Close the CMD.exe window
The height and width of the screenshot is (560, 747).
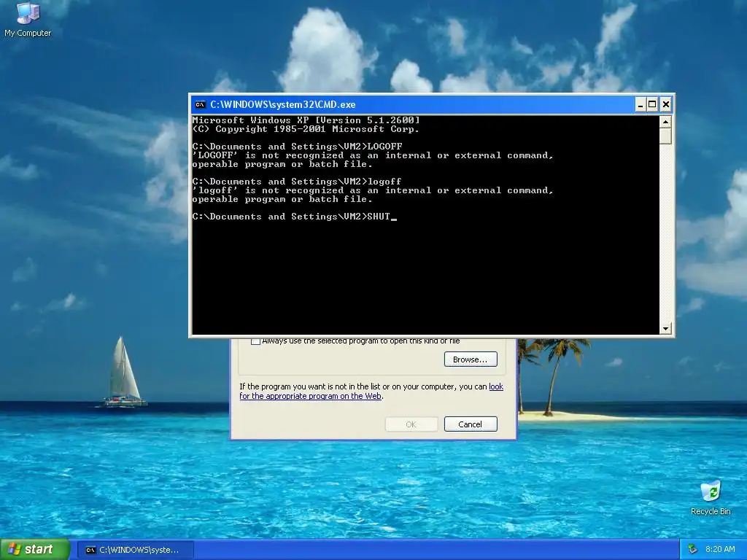click(666, 104)
